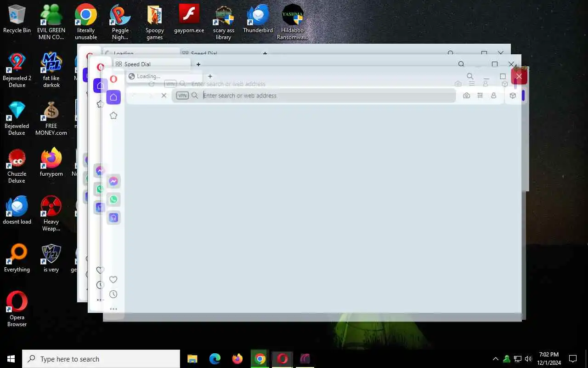The height and width of the screenshot is (368, 588).
Task: Select the Peggle Nigh... desktop shortcut
Action: point(120,22)
